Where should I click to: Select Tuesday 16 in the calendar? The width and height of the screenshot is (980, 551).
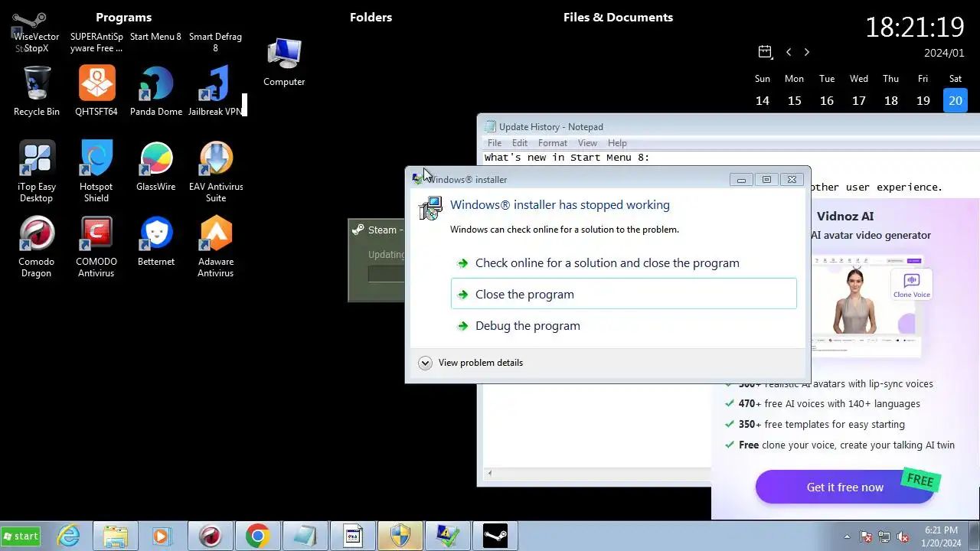click(x=827, y=100)
